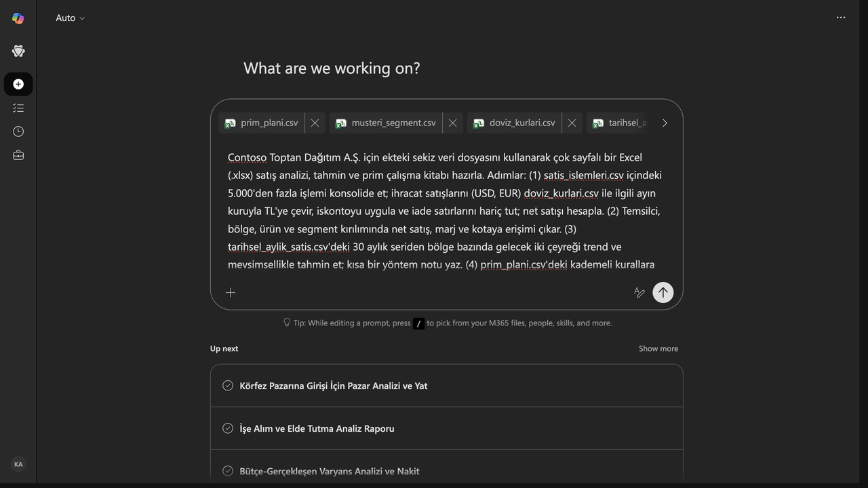Image resolution: width=868 pixels, height=488 pixels.
Task: Click the Copilot logo icon
Action: (18, 18)
